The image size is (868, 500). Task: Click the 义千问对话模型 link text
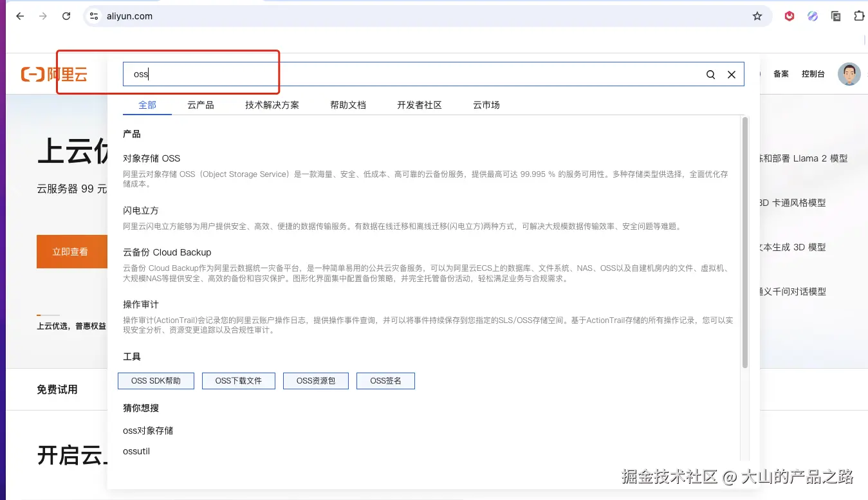(x=793, y=292)
